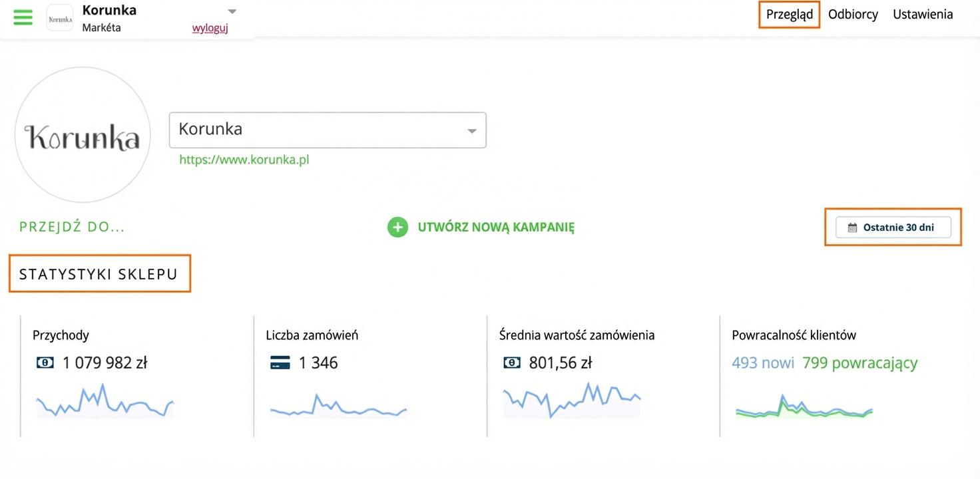Click the Przychody sparkline chart

coord(105,401)
